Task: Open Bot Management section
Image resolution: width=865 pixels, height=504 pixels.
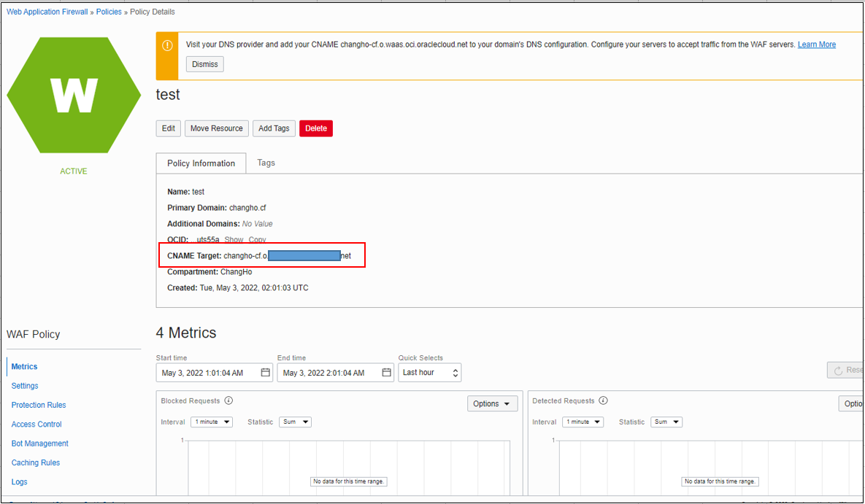Action: pyautogui.click(x=39, y=444)
